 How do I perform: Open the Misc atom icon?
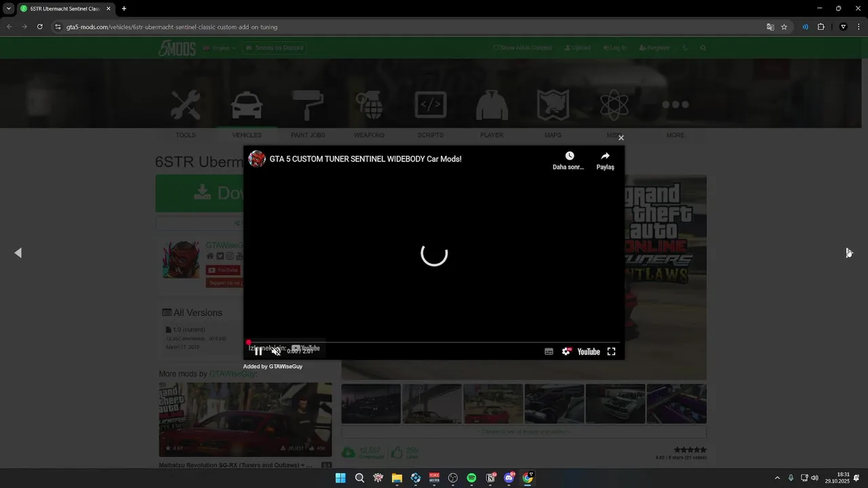614,105
